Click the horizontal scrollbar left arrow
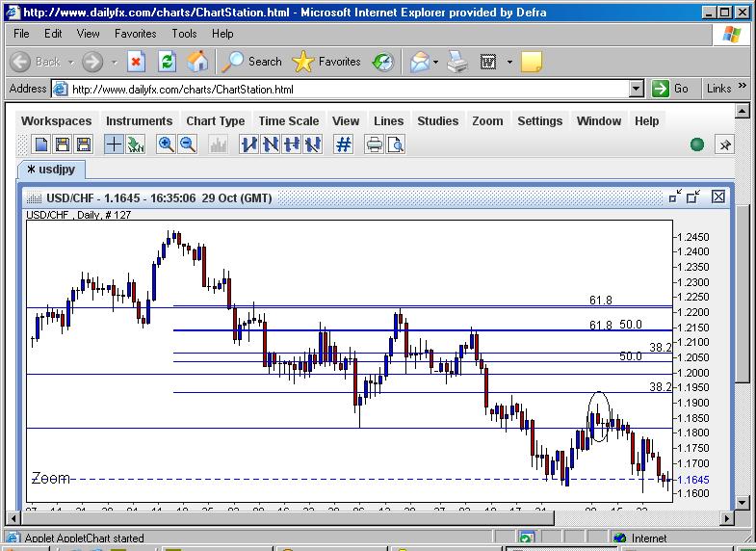Image resolution: width=756 pixels, height=551 pixels. point(13,518)
